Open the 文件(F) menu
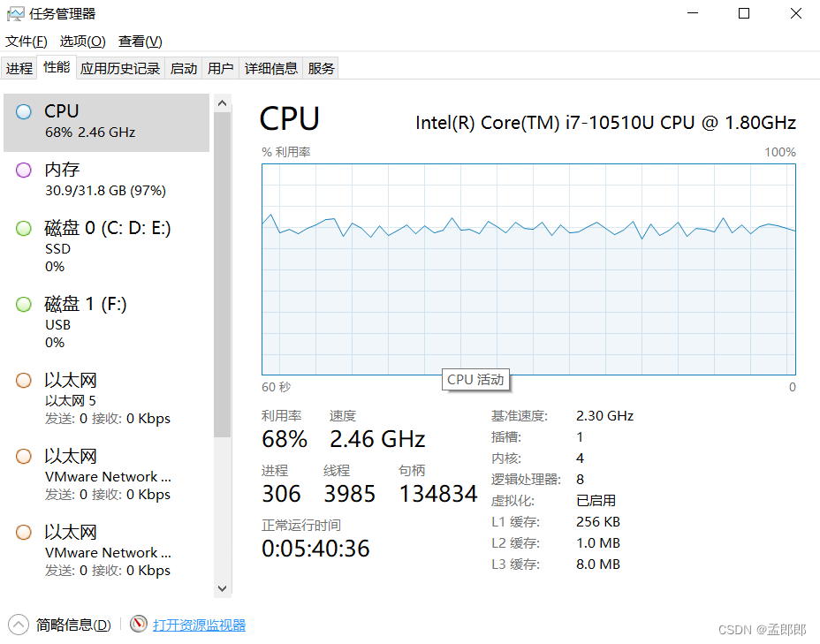This screenshot has height=644, width=820. click(27, 42)
